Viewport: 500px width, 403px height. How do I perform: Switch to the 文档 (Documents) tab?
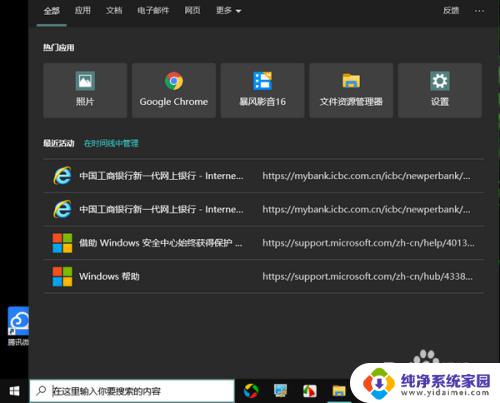(114, 11)
